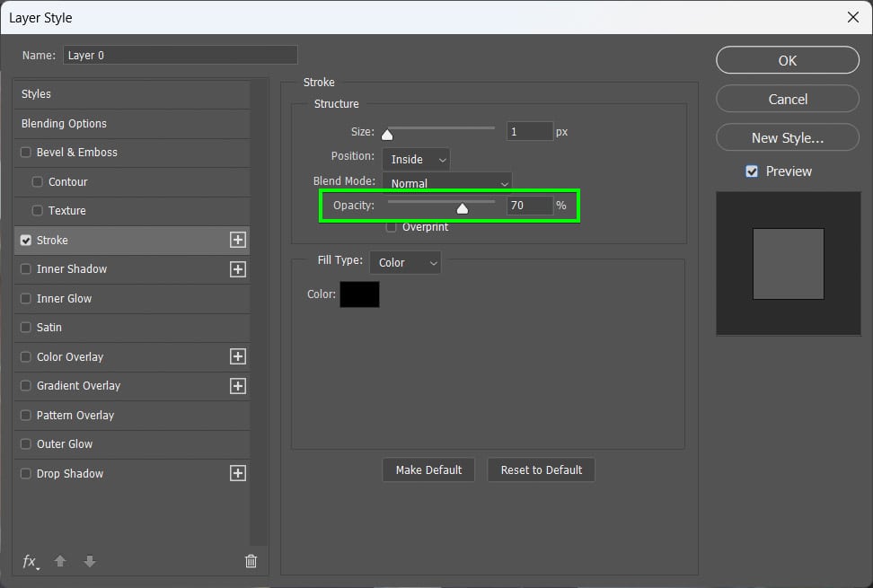This screenshot has height=588, width=873.
Task: Enable the Bevel & Emboss checkbox
Action: (26, 153)
